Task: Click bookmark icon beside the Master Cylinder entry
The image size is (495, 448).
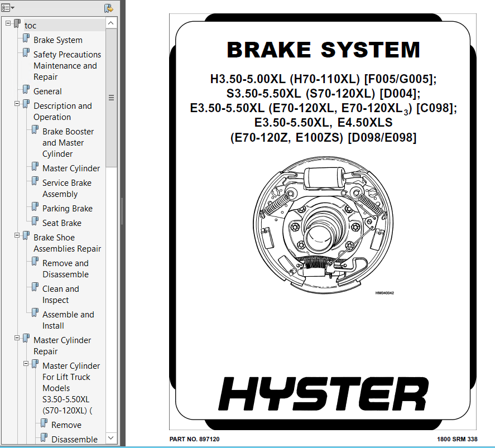Action: click(35, 167)
